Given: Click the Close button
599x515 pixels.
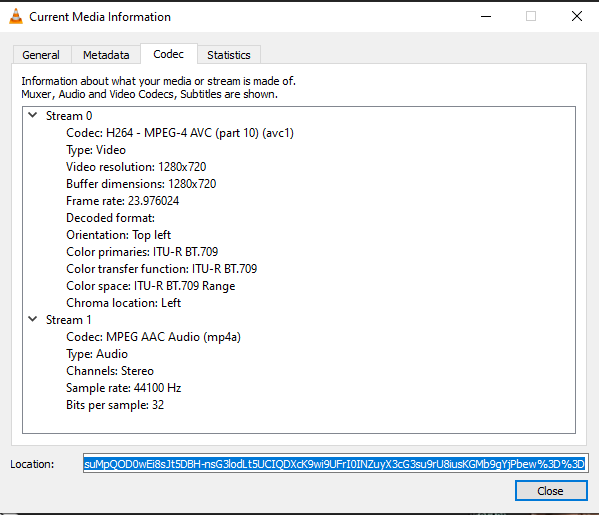Looking at the screenshot, I should point(550,491).
